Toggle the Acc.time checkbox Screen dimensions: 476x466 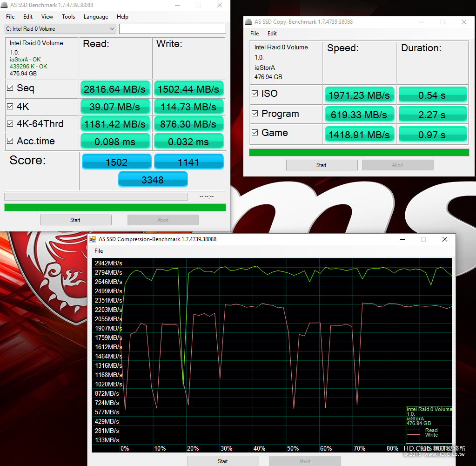pyautogui.click(x=10, y=141)
